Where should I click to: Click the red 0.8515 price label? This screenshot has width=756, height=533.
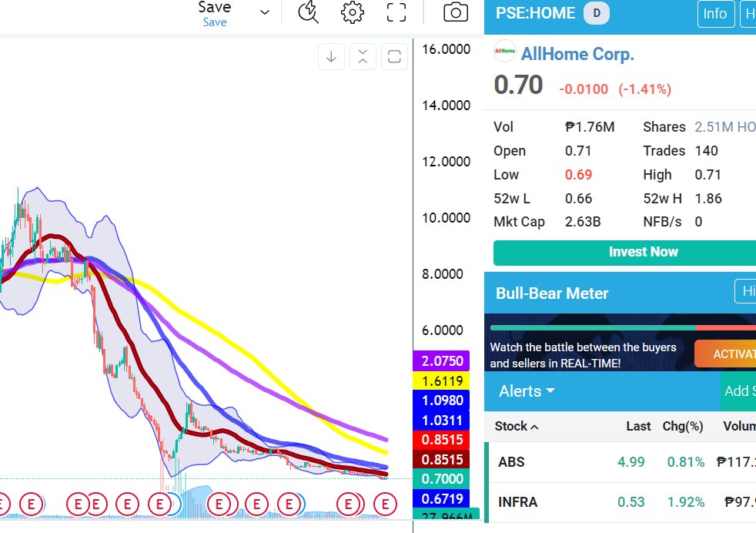click(442, 440)
